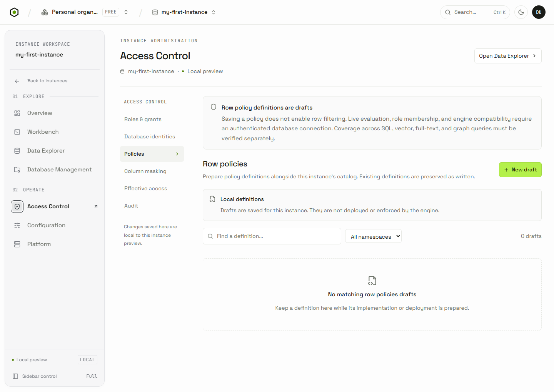The width and height of the screenshot is (554, 392).
Task: Toggle dark mode moon icon
Action: (521, 12)
